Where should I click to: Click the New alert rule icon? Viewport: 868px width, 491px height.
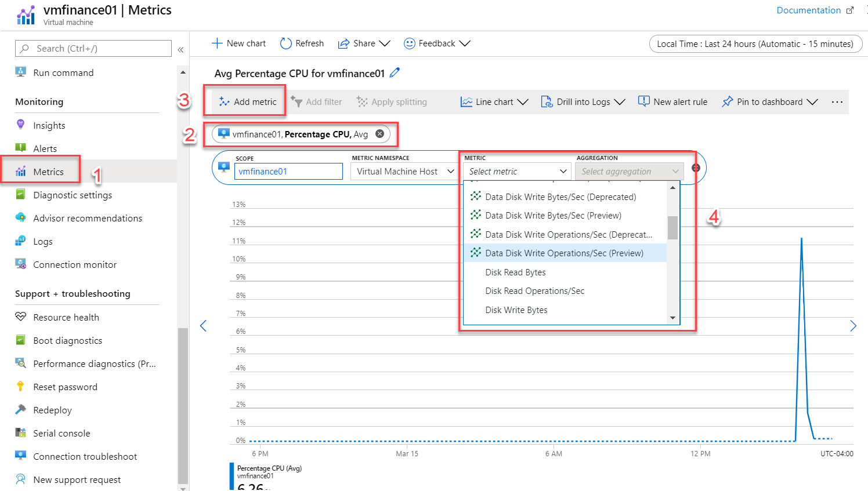click(x=644, y=101)
